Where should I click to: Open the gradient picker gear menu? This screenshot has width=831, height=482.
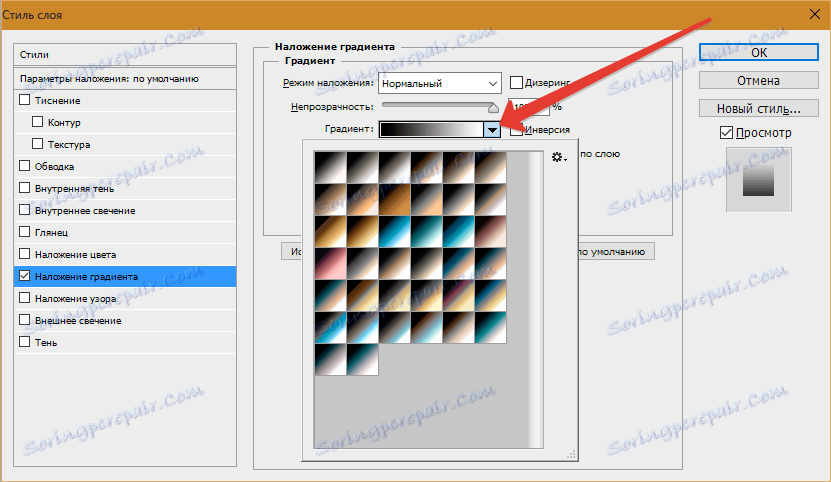tap(559, 157)
